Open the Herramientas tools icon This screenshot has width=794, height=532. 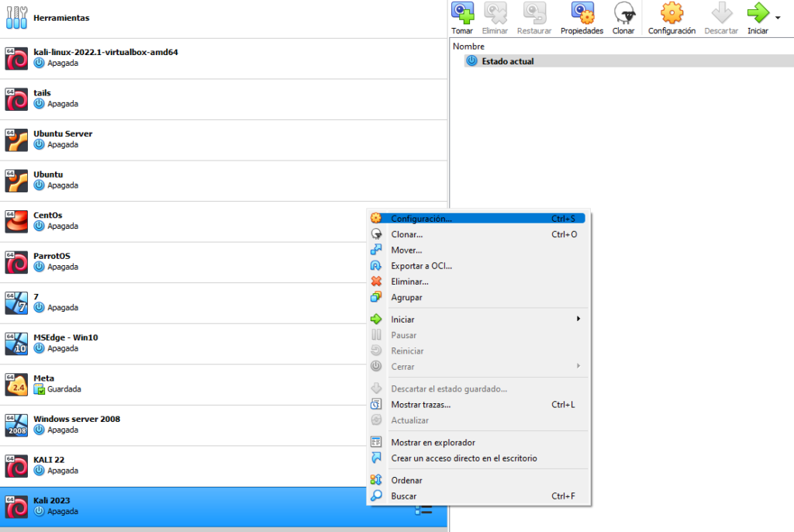(16, 18)
